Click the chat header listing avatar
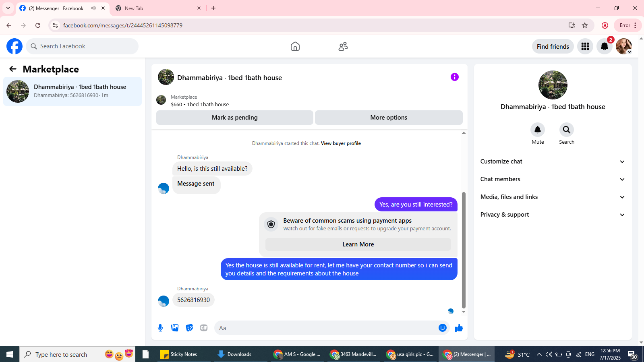 166,77
